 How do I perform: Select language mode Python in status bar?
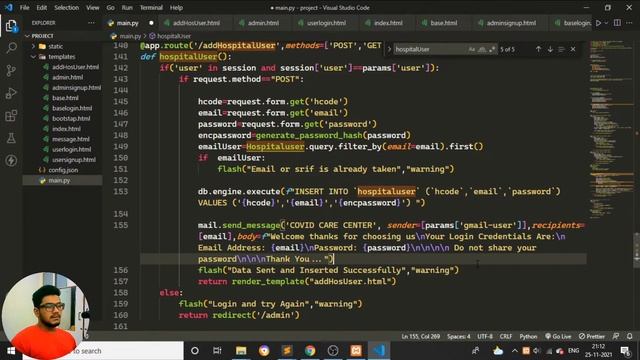[528, 336]
